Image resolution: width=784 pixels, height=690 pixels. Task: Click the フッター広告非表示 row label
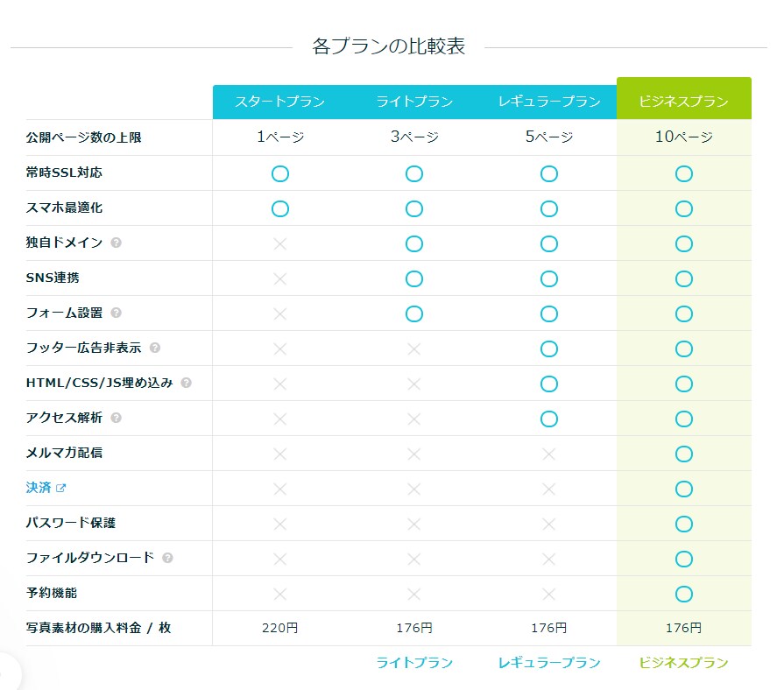tap(83, 348)
